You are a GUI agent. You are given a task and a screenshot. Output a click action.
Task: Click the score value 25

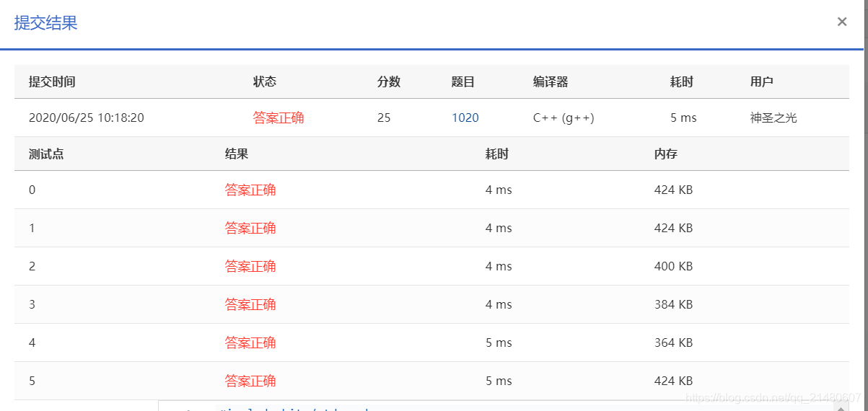(384, 118)
